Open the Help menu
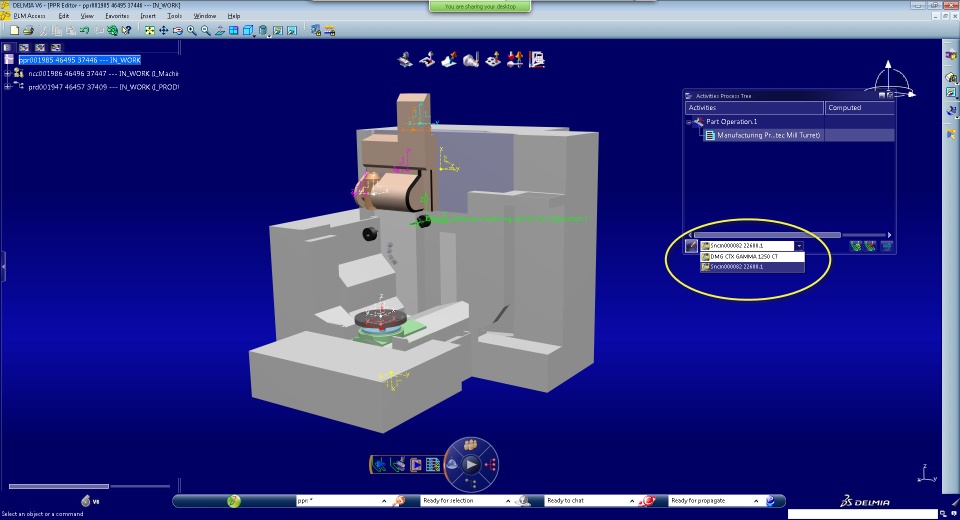960x520 pixels. 233,16
